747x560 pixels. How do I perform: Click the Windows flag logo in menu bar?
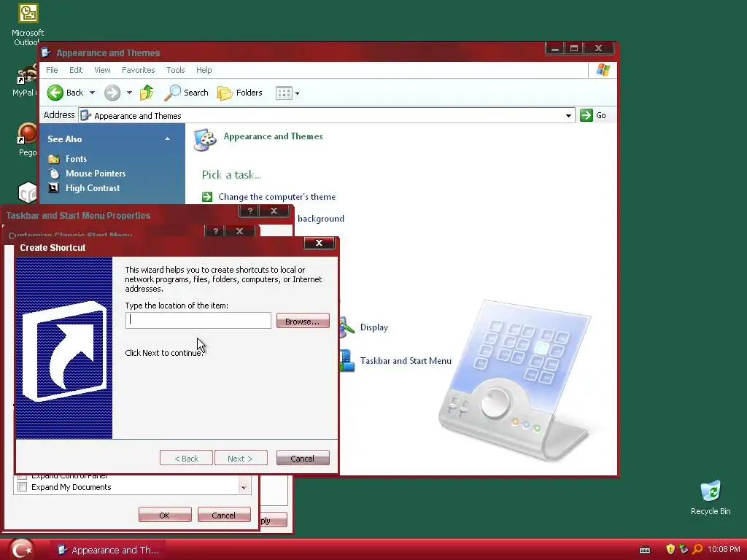[x=603, y=70]
